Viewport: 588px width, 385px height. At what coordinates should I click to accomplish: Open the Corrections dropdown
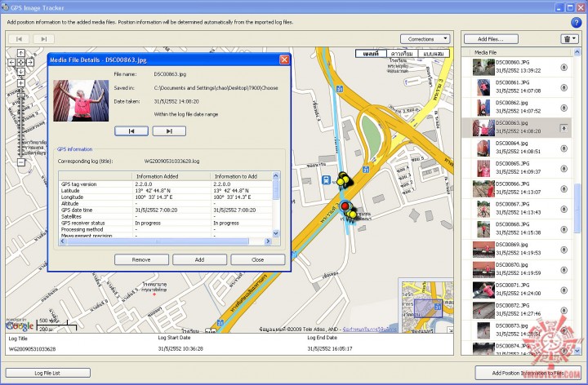pyautogui.click(x=425, y=39)
